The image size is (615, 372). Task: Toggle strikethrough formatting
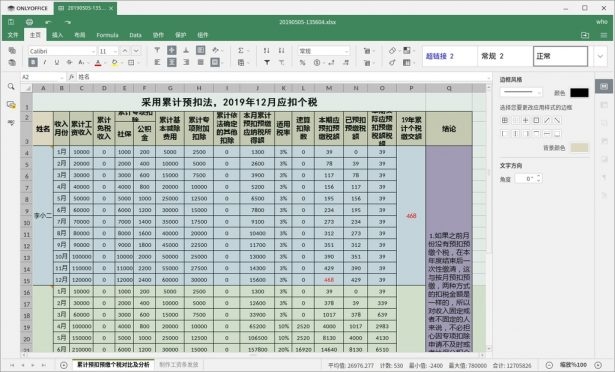(69, 62)
